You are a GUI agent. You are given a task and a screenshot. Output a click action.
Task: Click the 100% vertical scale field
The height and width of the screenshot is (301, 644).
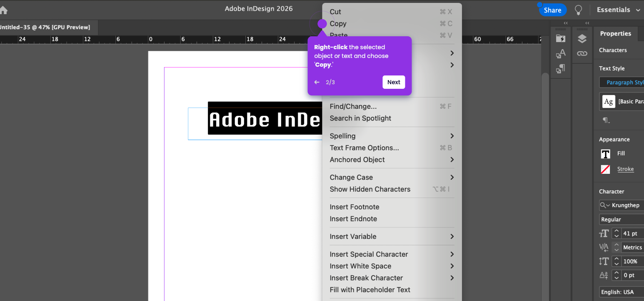click(632, 261)
